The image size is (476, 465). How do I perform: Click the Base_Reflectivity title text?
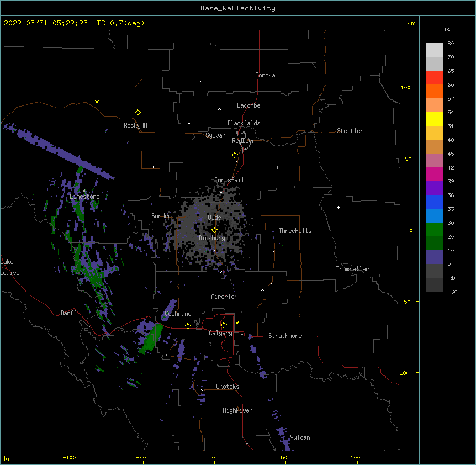pos(238,8)
